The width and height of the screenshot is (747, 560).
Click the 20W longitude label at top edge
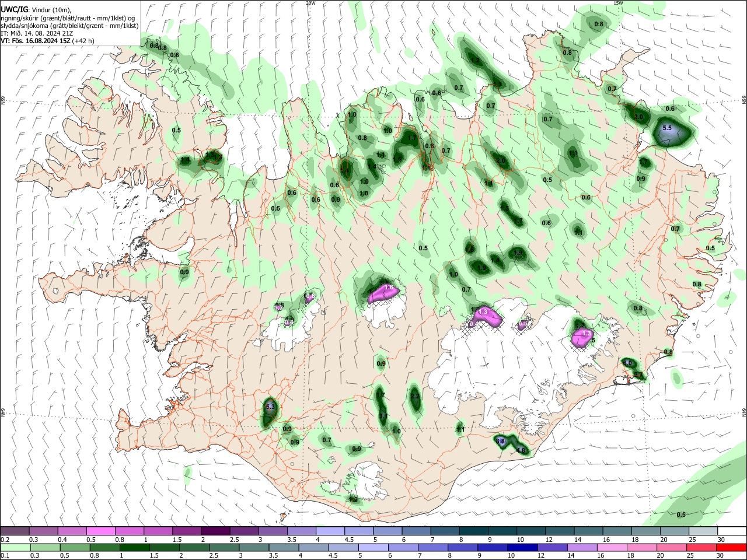311,3
